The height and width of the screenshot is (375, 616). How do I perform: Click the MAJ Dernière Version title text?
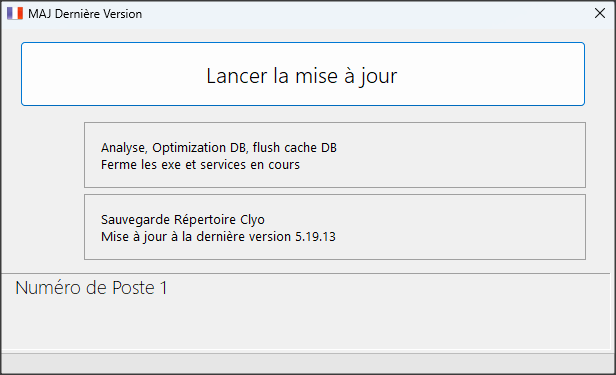pyautogui.click(x=85, y=14)
